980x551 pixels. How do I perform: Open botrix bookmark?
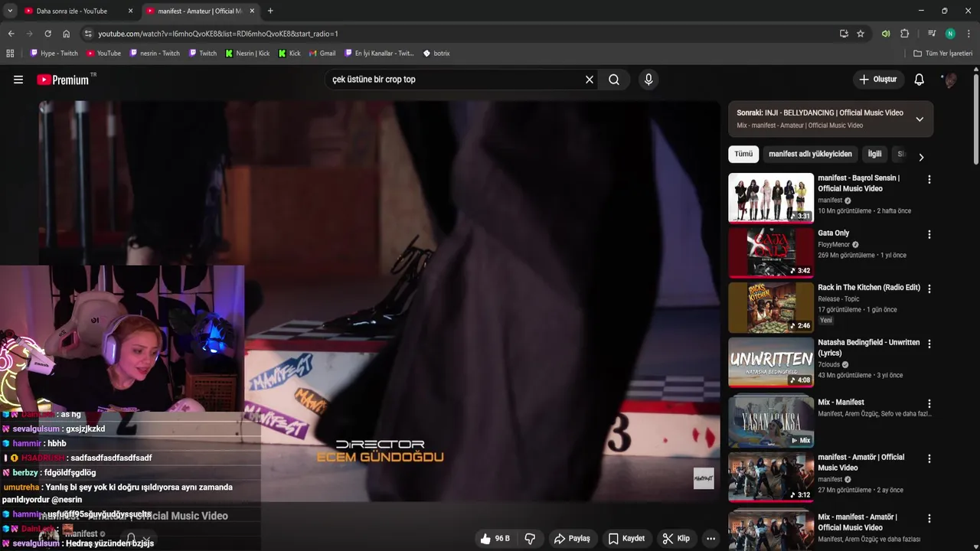tap(436, 54)
